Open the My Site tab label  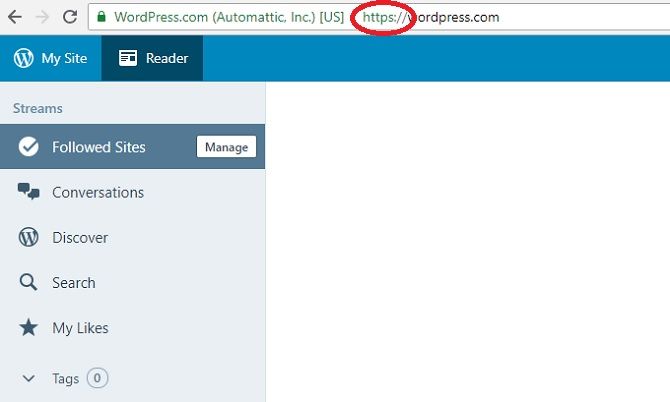(x=64, y=58)
